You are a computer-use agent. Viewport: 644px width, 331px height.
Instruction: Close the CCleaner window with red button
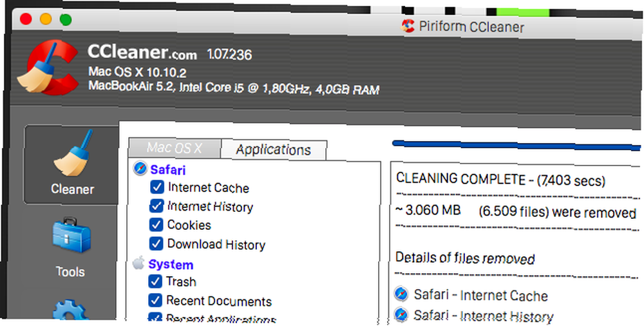(x=26, y=19)
